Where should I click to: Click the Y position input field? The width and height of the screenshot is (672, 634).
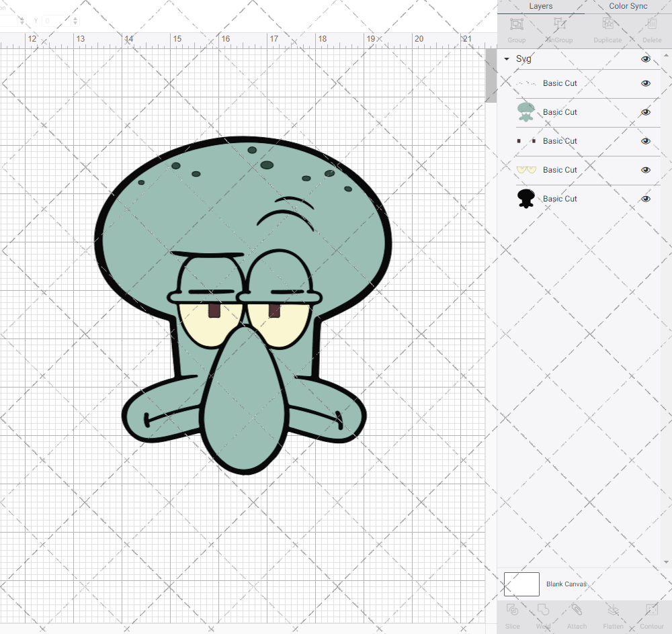tap(55, 21)
